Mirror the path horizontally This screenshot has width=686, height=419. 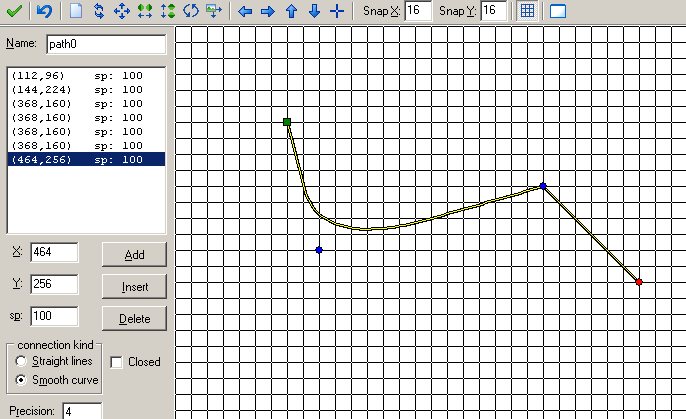coord(145,11)
